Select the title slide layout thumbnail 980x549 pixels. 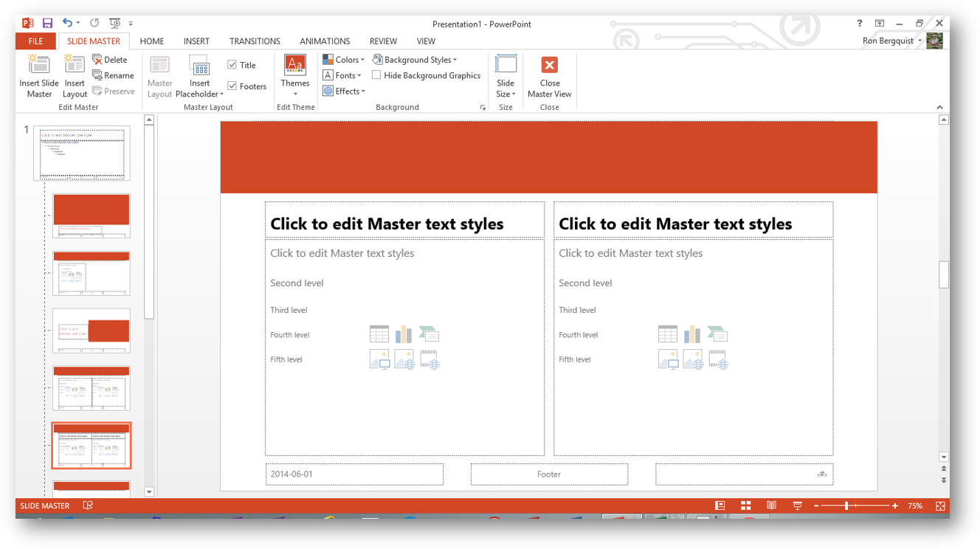[91, 216]
